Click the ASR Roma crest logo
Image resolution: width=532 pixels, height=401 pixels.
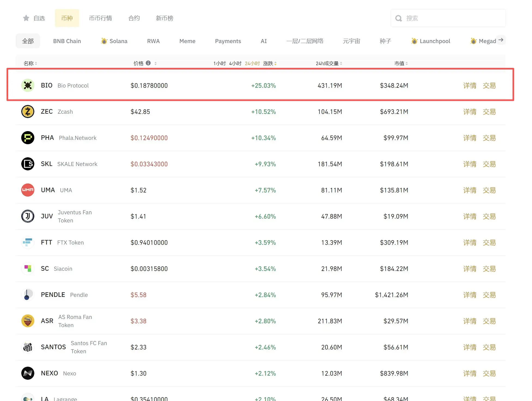[28, 321]
